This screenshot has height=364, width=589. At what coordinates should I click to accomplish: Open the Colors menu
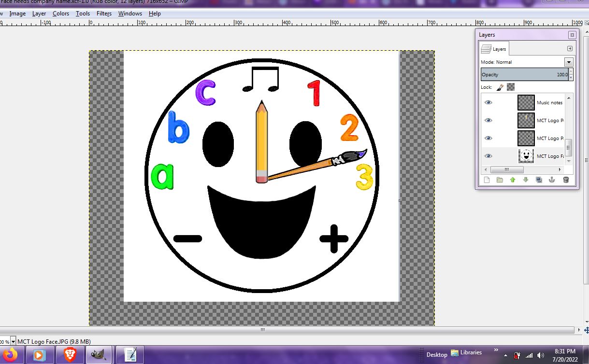[61, 14]
